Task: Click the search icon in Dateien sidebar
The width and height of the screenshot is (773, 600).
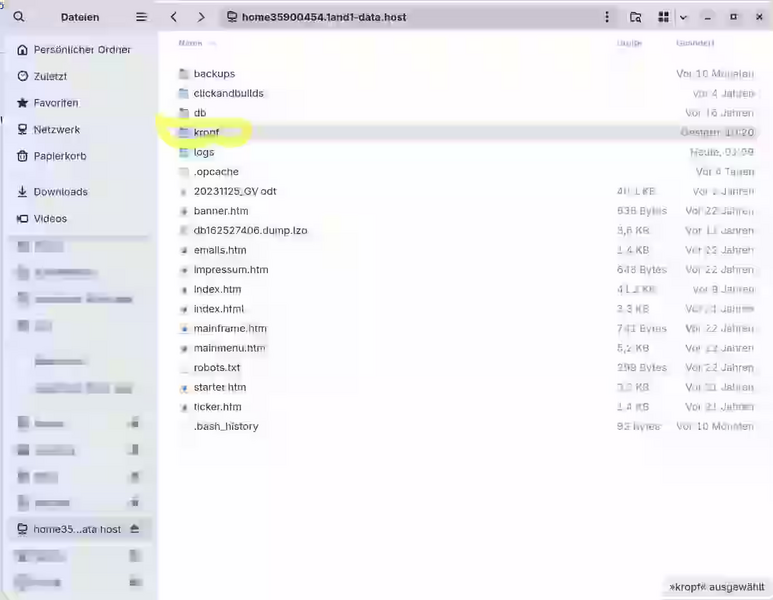Action: 19,17
